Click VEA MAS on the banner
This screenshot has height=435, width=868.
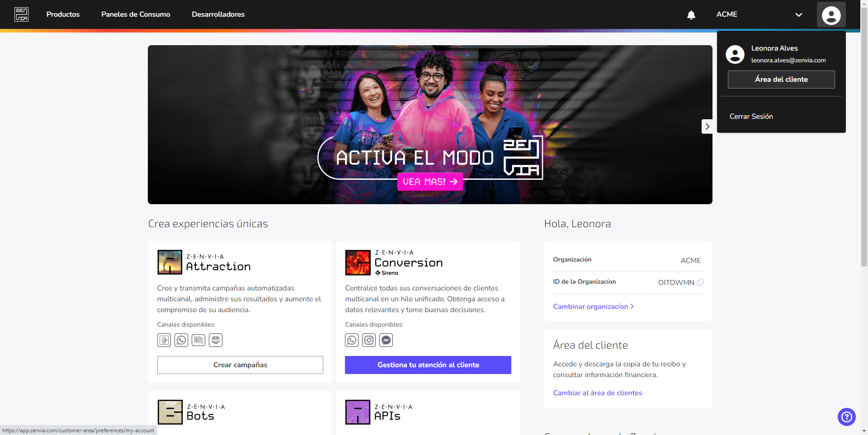point(430,182)
